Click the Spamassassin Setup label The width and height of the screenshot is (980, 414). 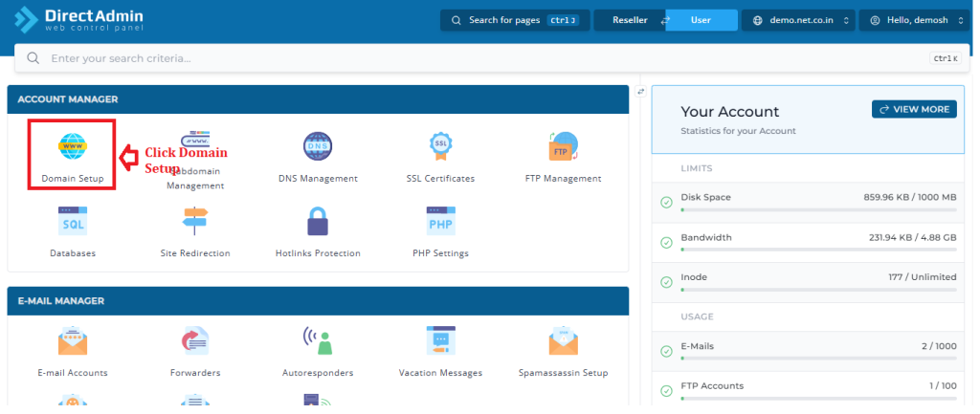[x=563, y=373]
